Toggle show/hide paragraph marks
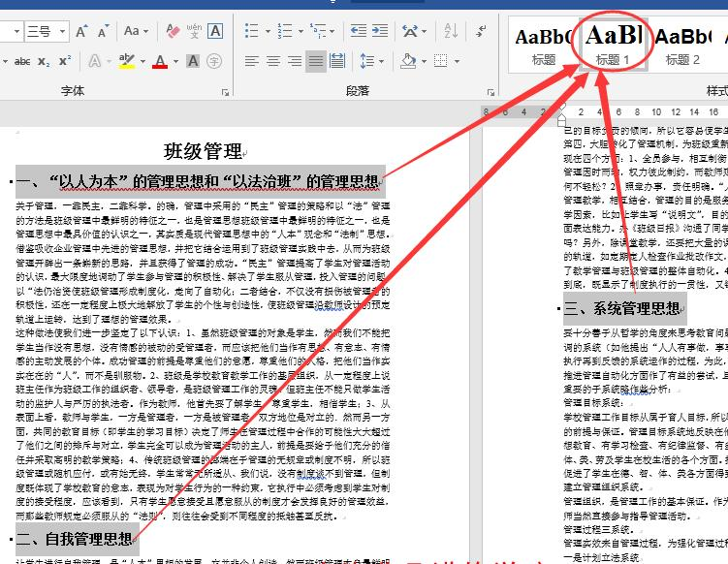 pyautogui.click(x=481, y=31)
